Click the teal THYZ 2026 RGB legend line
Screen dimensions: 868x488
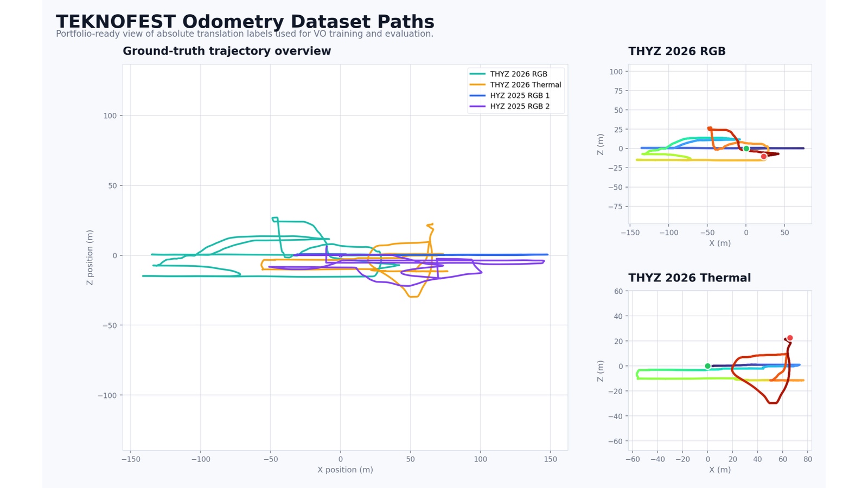[477, 74]
